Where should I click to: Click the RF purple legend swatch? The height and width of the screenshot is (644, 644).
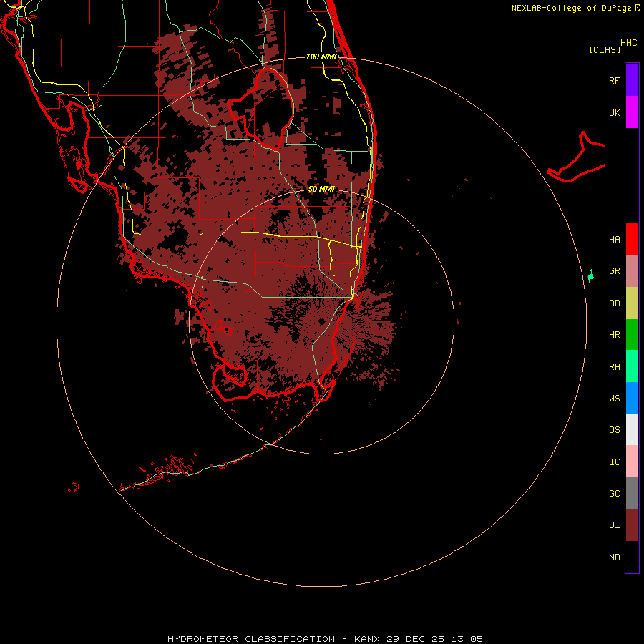pyautogui.click(x=632, y=79)
